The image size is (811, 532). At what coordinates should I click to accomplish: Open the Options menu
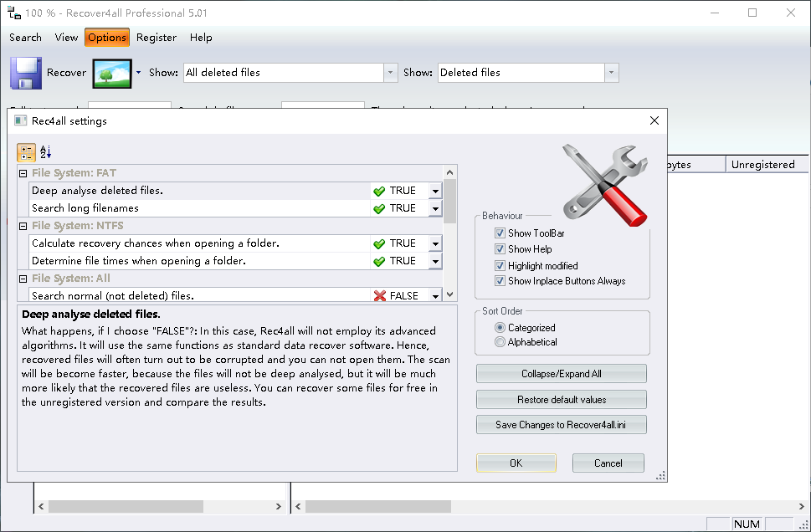[107, 38]
